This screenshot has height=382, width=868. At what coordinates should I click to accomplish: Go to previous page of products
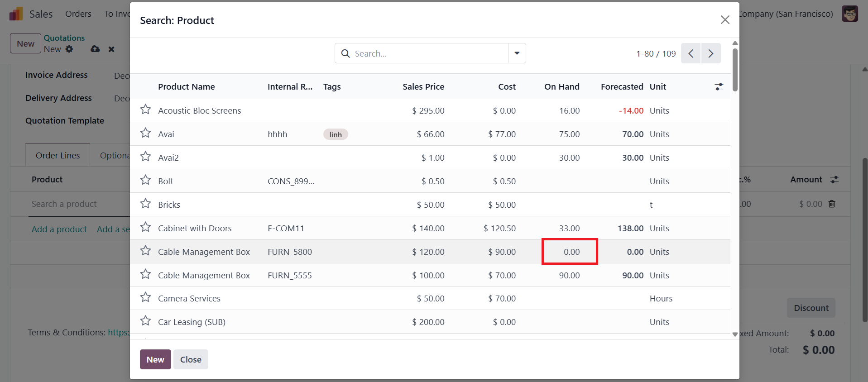pos(691,53)
